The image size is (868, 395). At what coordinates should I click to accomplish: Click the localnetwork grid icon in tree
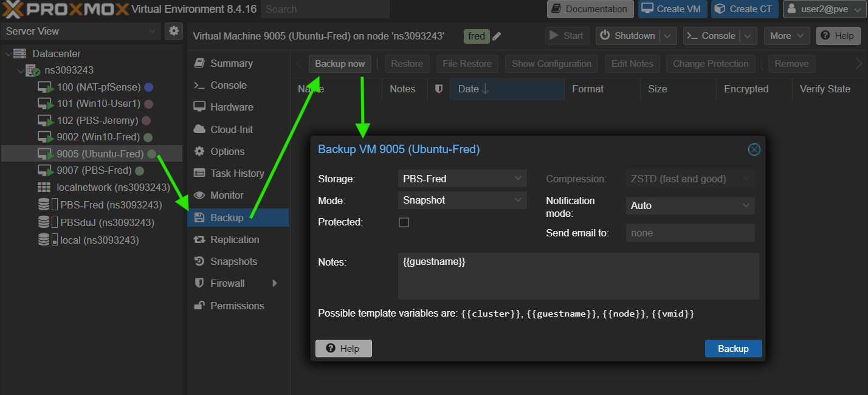(x=44, y=187)
